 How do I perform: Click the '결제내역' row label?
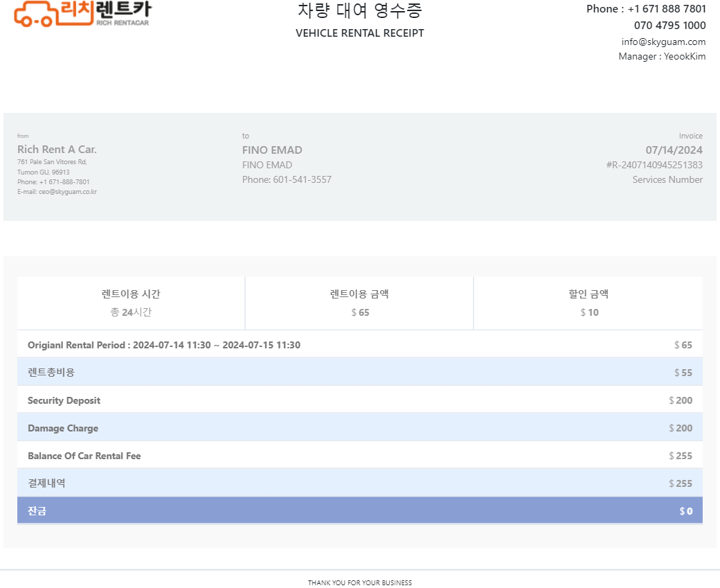coord(46,483)
